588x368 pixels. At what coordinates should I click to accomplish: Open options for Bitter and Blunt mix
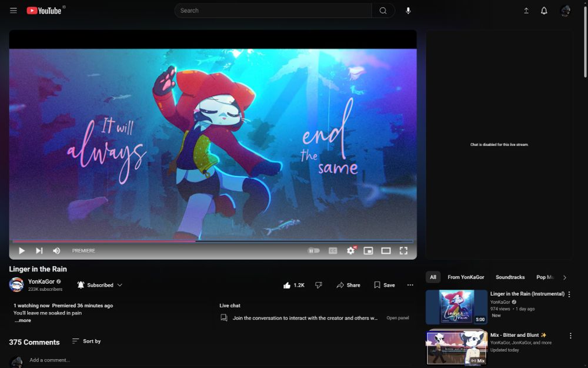[570, 336]
